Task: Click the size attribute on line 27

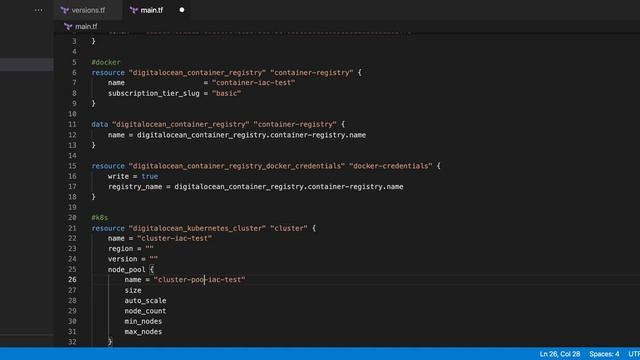Action: (x=133, y=290)
